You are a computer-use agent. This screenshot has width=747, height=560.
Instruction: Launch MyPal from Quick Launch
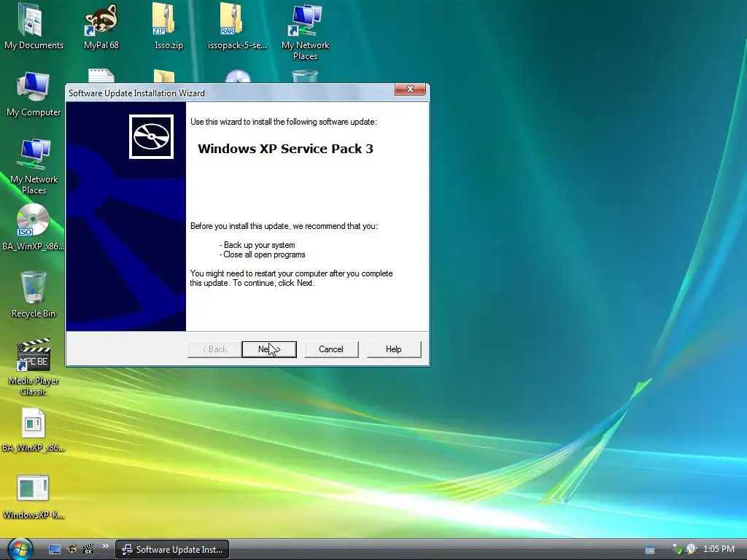tap(71, 550)
